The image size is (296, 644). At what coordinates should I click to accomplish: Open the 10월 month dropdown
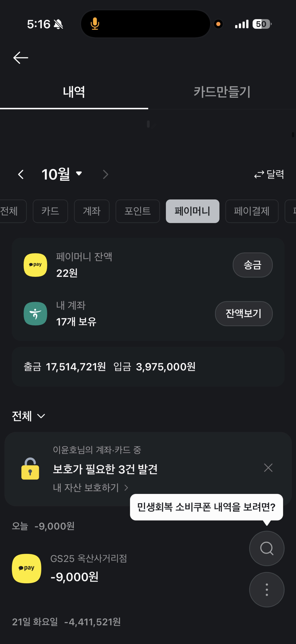(62, 174)
